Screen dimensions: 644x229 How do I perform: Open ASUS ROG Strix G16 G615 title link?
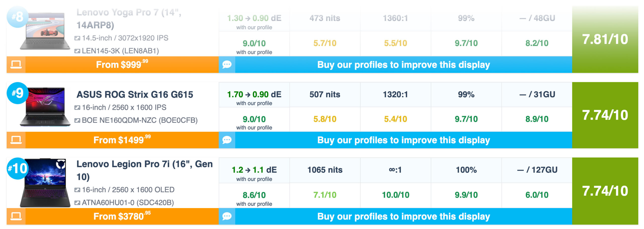tap(135, 94)
